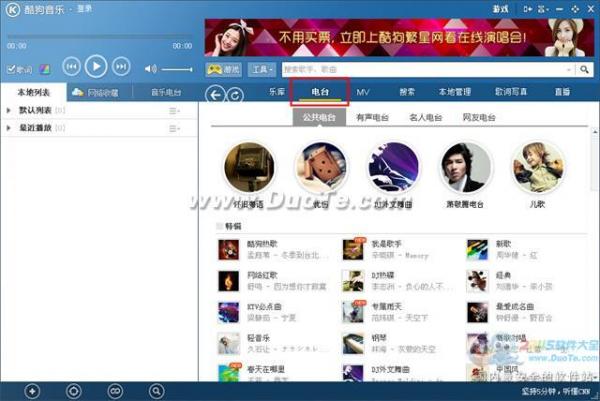
Task: Open the 默认列表 row menu icon
Action: pyautogui.click(x=174, y=111)
